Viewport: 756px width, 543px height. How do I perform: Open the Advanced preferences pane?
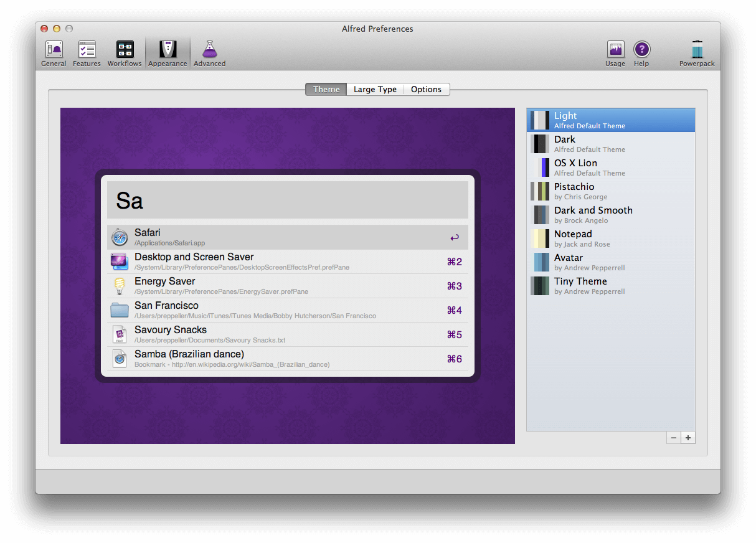coord(209,52)
